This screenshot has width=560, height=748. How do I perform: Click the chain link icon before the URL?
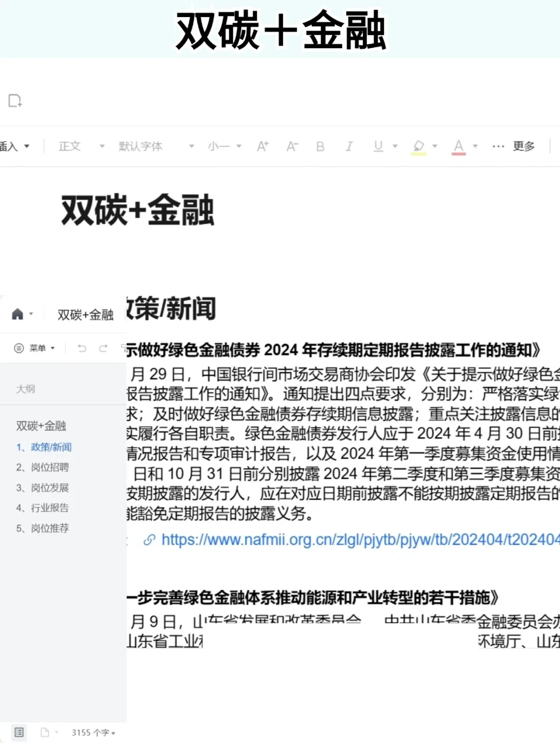coord(149,540)
